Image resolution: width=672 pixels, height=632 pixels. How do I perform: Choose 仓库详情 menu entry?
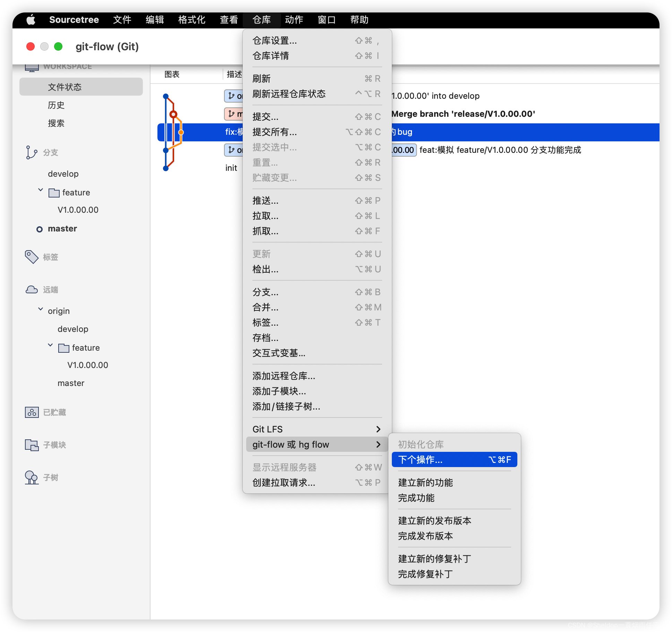tap(317, 56)
